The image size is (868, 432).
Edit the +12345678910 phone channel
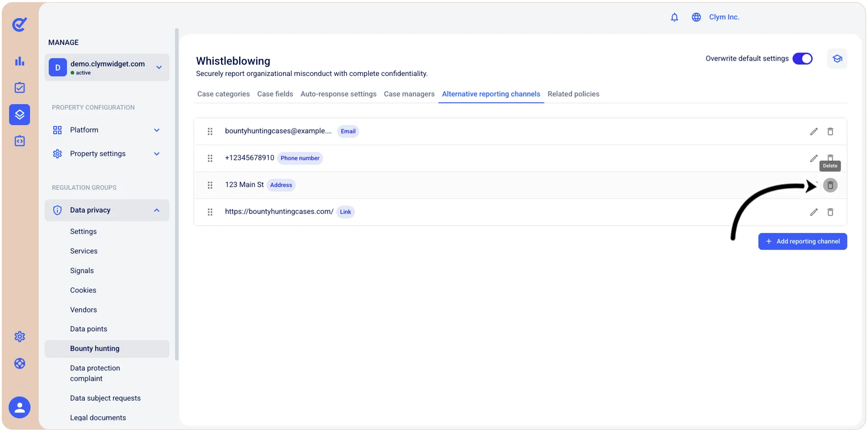tap(814, 158)
